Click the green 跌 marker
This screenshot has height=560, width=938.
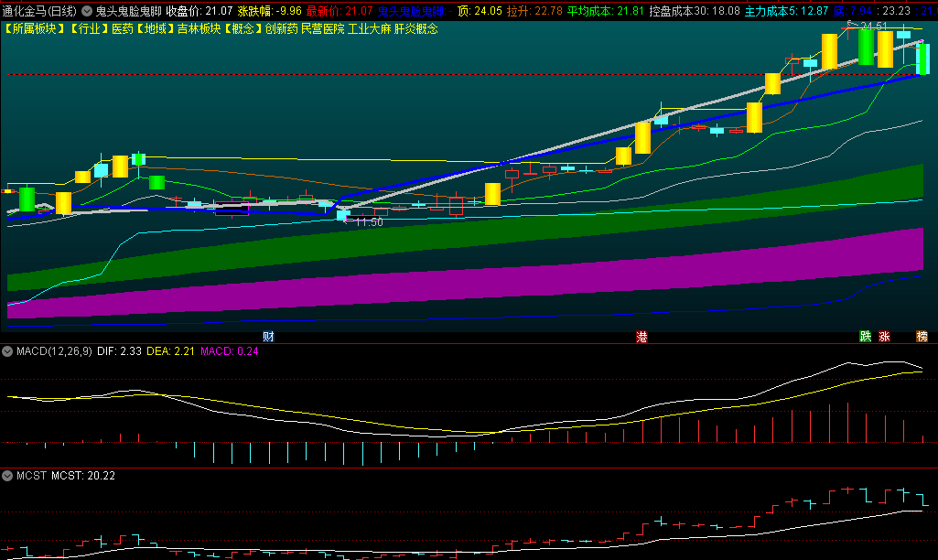(865, 337)
